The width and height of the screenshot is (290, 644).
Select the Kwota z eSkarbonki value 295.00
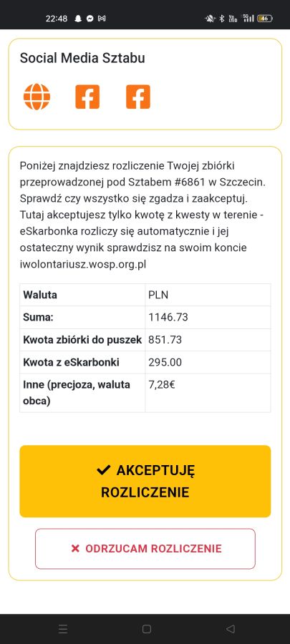tap(208, 362)
